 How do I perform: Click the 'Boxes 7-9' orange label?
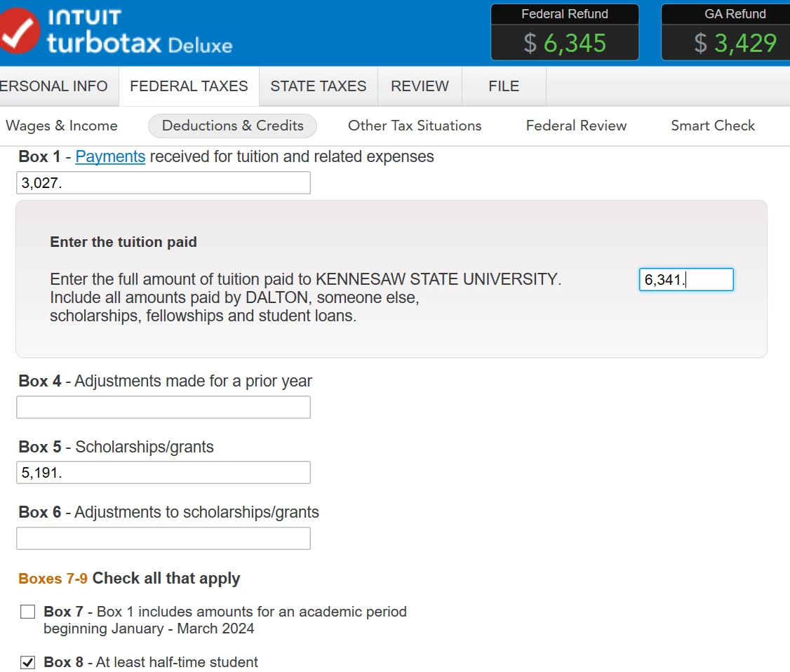pyautogui.click(x=53, y=578)
